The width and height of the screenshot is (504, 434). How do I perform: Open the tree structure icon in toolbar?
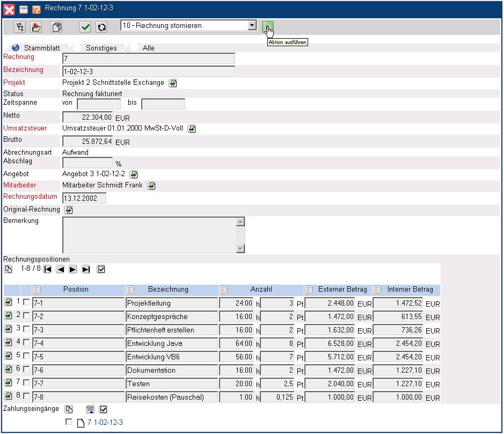pos(20,27)
